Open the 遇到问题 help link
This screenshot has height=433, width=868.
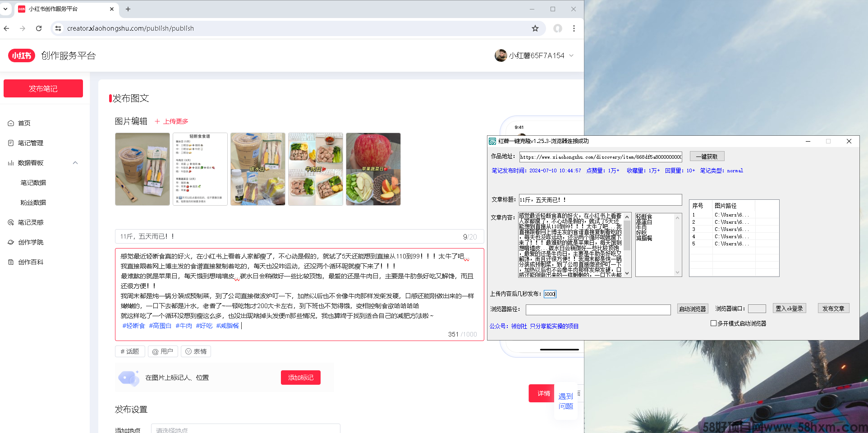tap(566, 401)
